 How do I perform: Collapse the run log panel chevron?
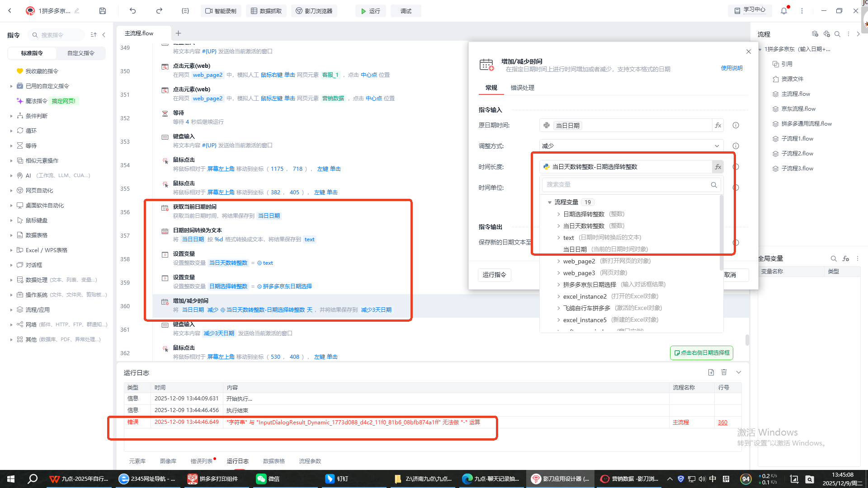pos(739,372)
